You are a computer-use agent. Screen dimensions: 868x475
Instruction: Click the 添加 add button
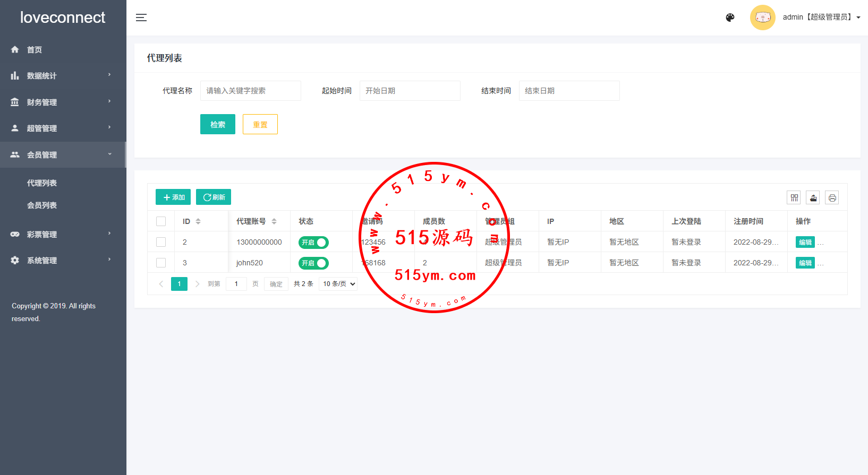(x=173, y=197)
